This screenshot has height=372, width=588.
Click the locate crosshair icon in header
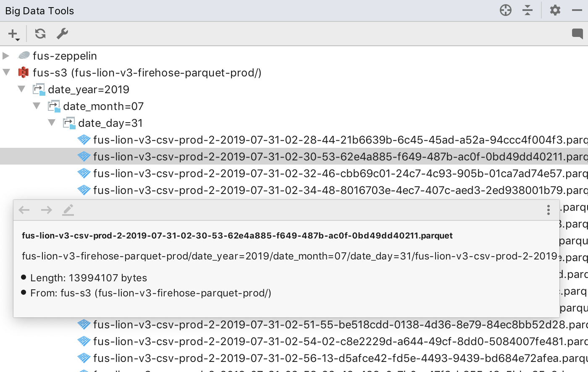tap(506, 10)
